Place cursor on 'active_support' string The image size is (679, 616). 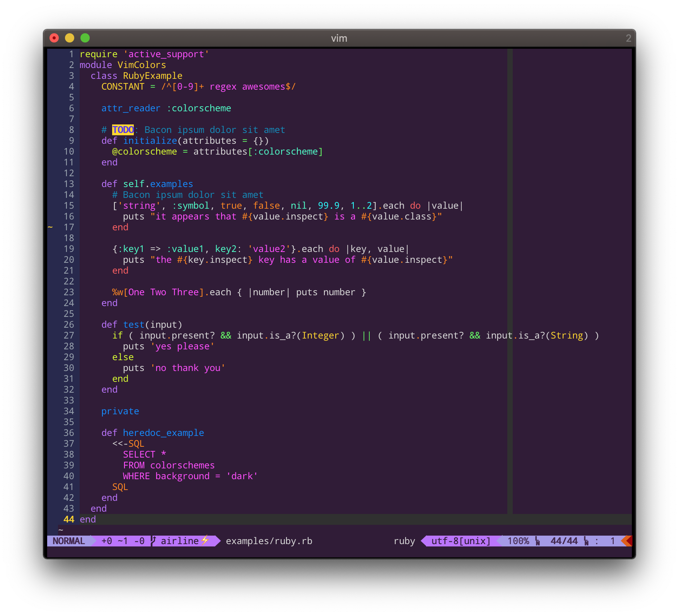pyautogui.click(x=166, y=54)
